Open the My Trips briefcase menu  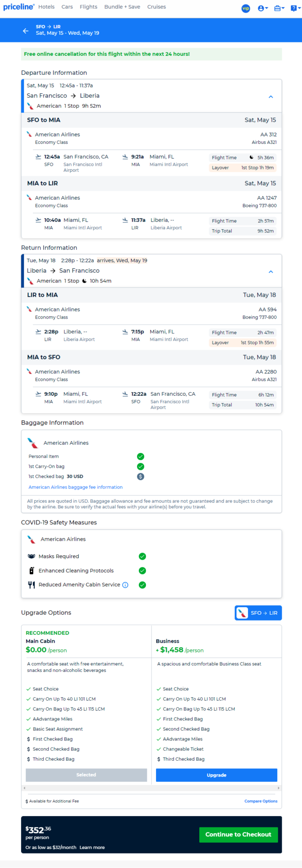pyautogui.click(x=279, y=8)
